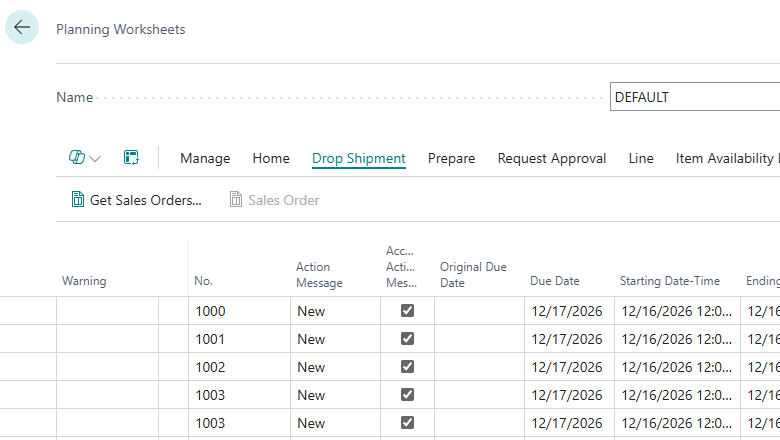
Task: Toggle Accept Action Message checkbox for item 1001
Action: [407, 339]
